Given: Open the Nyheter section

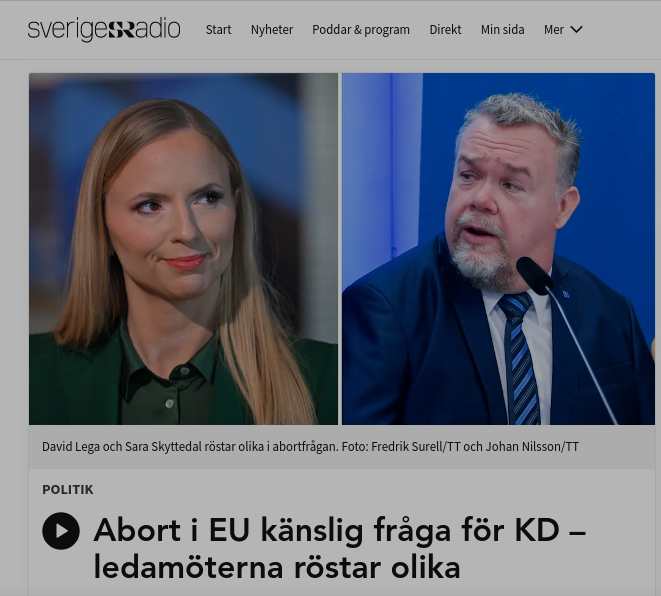Looking at the screenshot, I should tap(272, 30).
